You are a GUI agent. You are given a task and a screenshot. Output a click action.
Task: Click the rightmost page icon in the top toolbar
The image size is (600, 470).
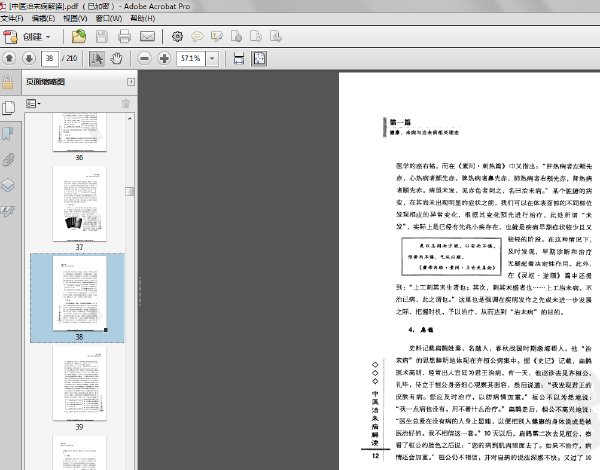pos(276,37)
